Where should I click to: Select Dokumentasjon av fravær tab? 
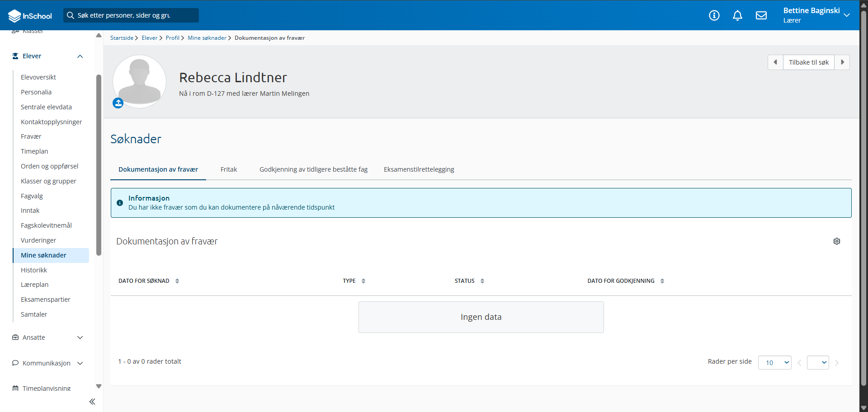(x=158, y=169)
